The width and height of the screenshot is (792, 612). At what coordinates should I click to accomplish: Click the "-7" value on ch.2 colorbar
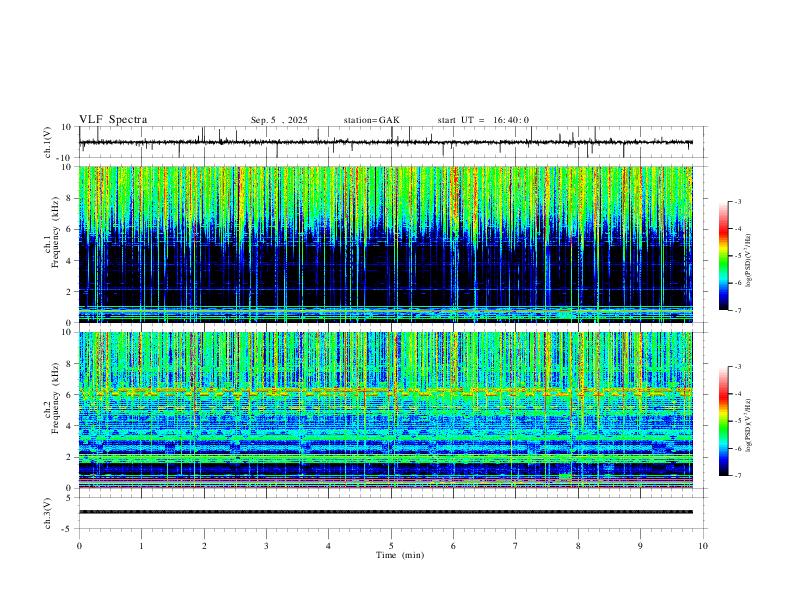737,476
